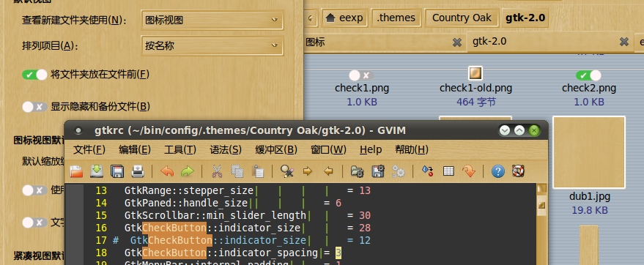Open 窗口(W) menu in GVIM
644x265 pixels.
click(328, 150)
